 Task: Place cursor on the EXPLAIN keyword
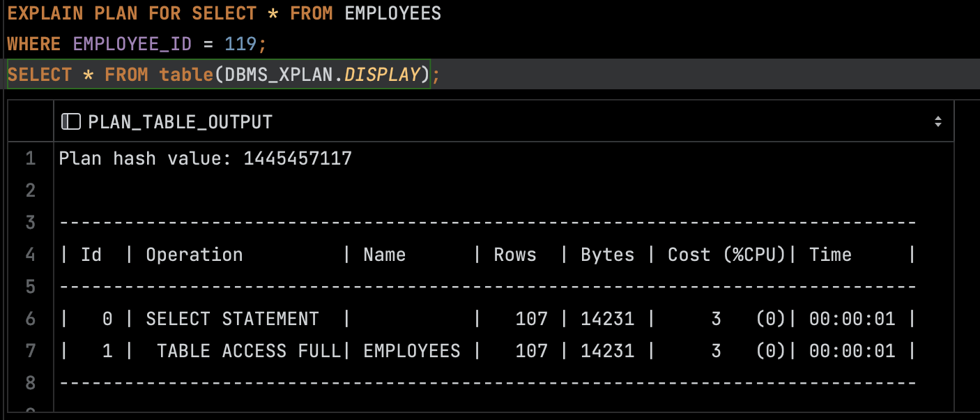pos(45,13)
